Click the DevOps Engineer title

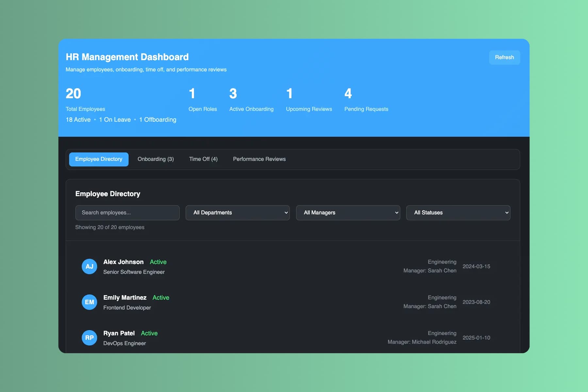click(x=124, y=343)
